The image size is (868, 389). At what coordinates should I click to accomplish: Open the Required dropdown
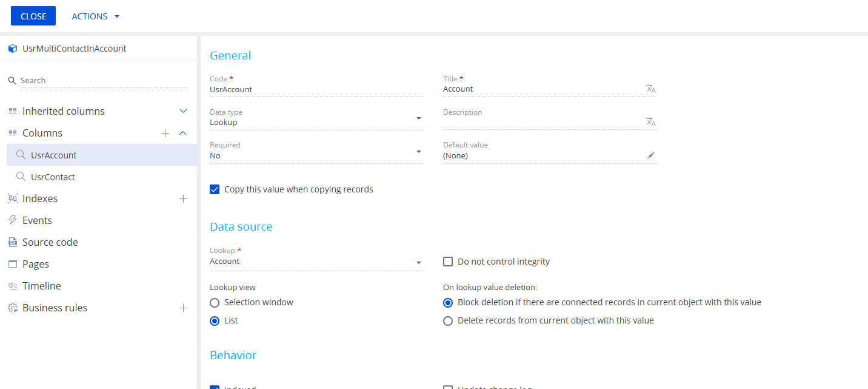[x=419, y=151]
